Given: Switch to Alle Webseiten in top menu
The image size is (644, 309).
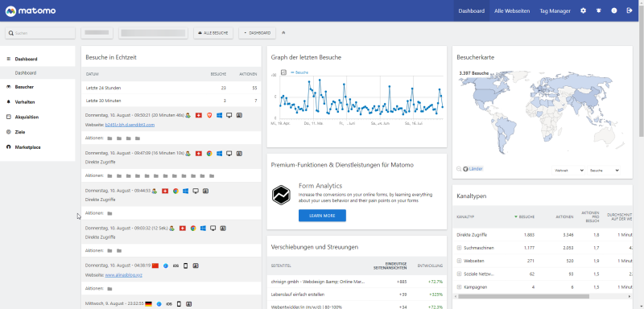Looking at the screenshot, I should 512,11.
